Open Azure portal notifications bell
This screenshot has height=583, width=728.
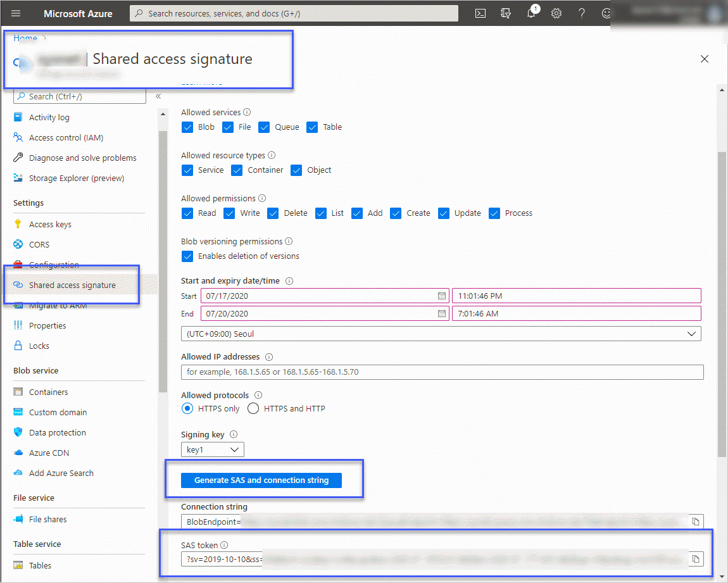point(530,13)
